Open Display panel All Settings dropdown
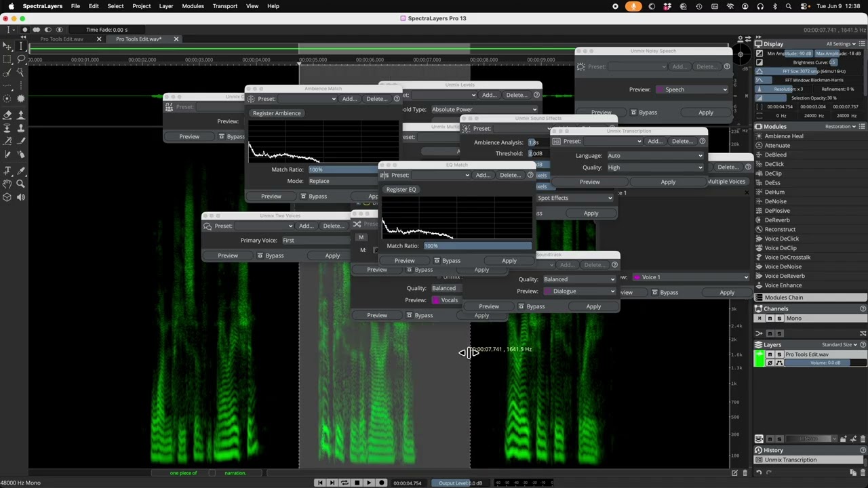Screen dimensions: 868x488 coord(841,43)
